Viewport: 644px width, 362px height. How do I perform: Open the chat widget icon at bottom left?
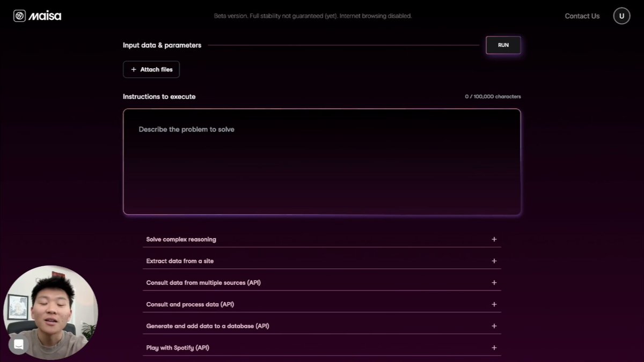[18, 345]
